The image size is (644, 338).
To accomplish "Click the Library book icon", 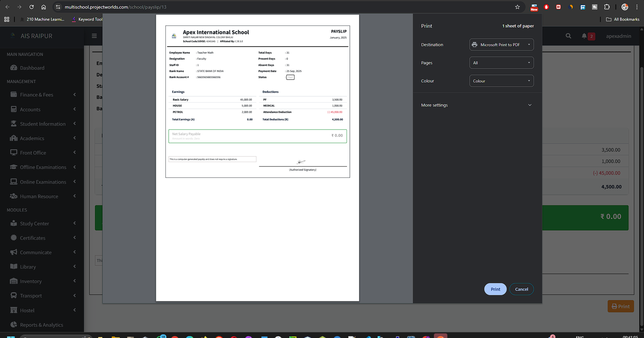I will pyautogui.click(x=14, y=267).
